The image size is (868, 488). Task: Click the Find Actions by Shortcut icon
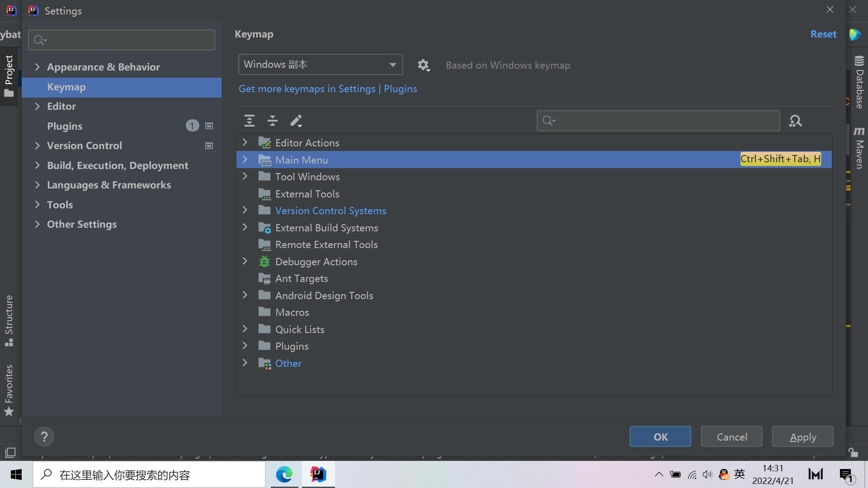pyautogui.click(x=795, y=121)
